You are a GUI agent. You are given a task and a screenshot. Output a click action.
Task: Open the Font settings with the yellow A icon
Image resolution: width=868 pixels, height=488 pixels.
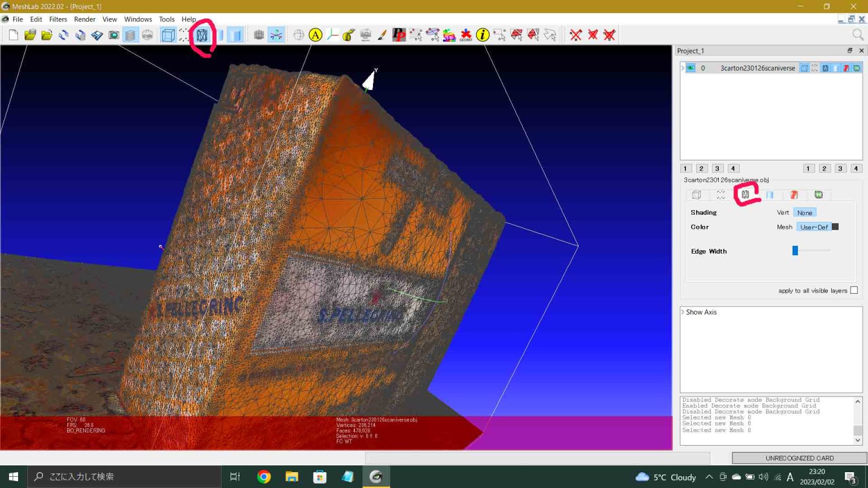[x=315, y=34]
